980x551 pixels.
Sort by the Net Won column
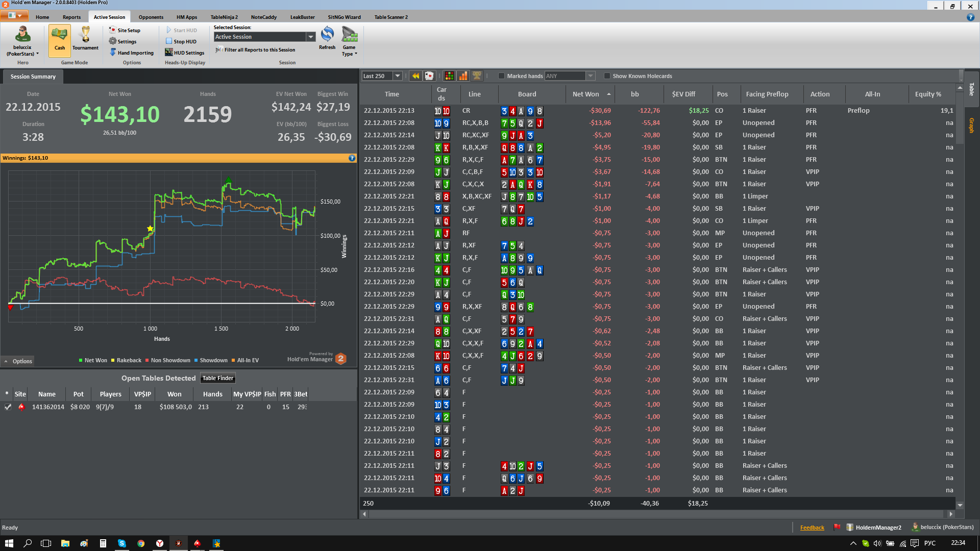[590, 94]
